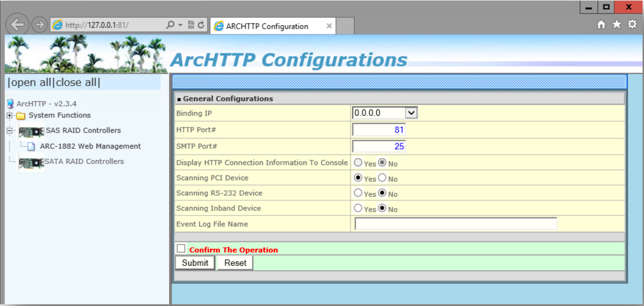The width and height of the screenshot is (644, 306).
Task: Open browser Tools gear icon
Action: pyautogui.click(x=632, y=24)
